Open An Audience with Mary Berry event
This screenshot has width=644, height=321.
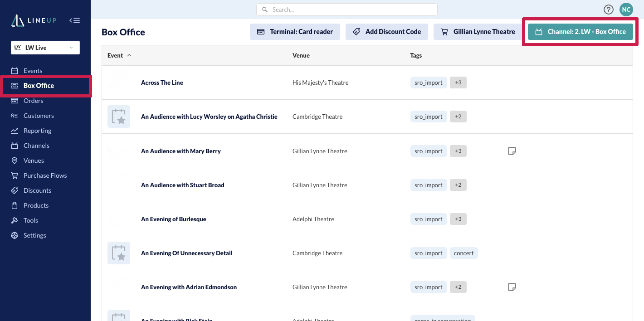(x=181, y=151)
